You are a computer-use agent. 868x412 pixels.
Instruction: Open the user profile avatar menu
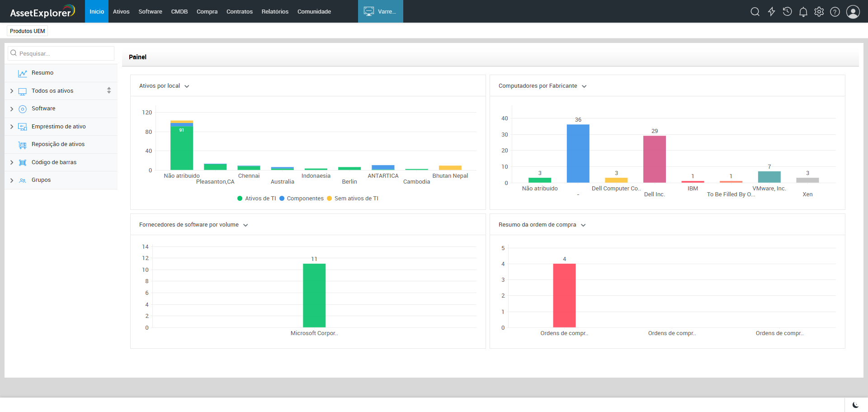coord(853,12)
